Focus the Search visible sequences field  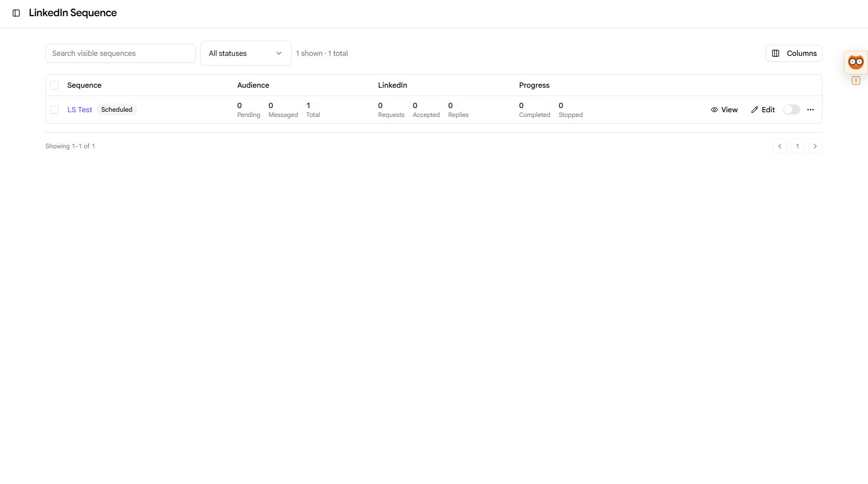(121, 53)
